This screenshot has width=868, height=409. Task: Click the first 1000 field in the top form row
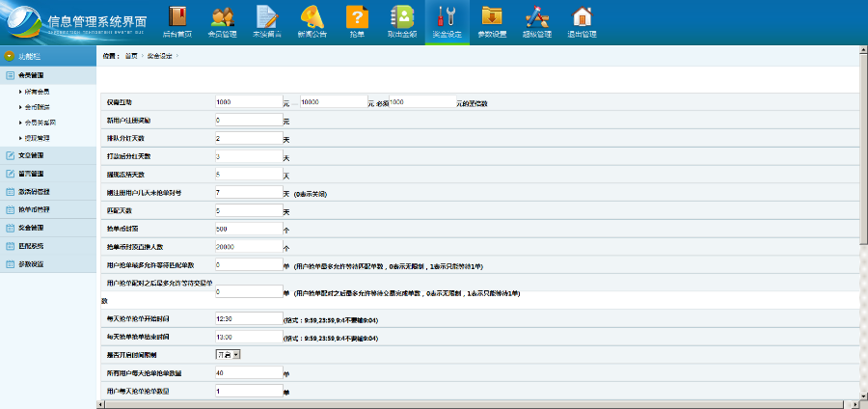249,102
